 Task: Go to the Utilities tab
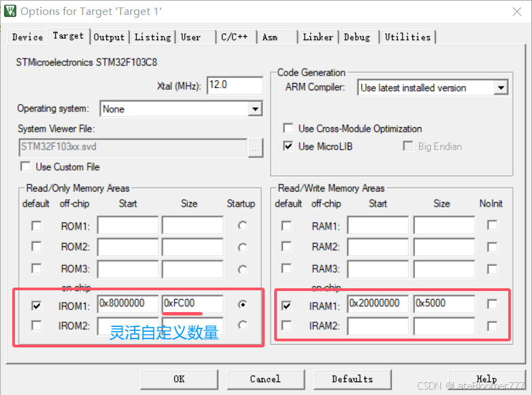click(408, 37)
